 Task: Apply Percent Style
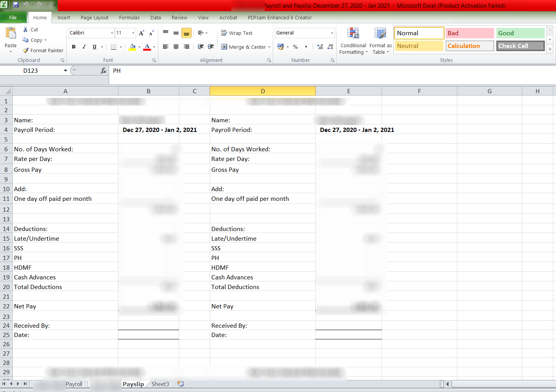(296, 47)
